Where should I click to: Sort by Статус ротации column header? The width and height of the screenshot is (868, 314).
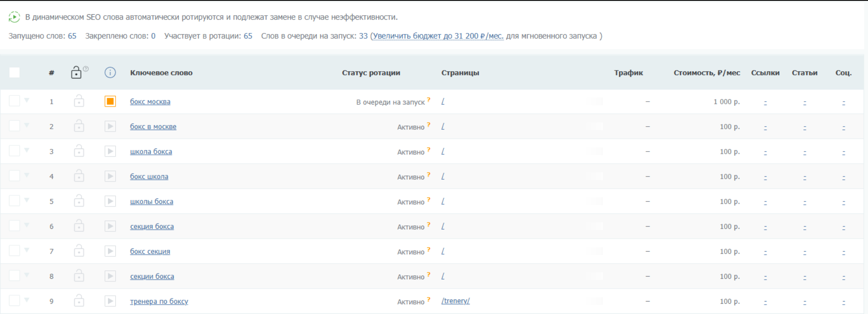coord(371,73)
